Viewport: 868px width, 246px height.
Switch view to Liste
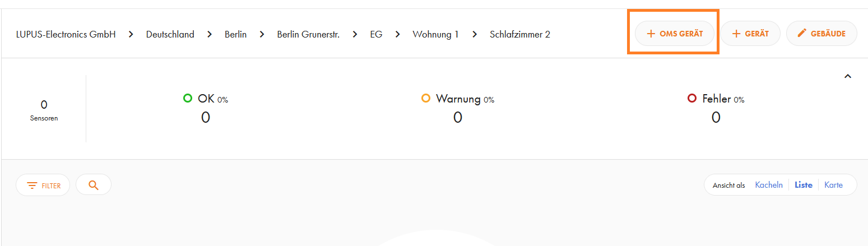pos(804,185)
